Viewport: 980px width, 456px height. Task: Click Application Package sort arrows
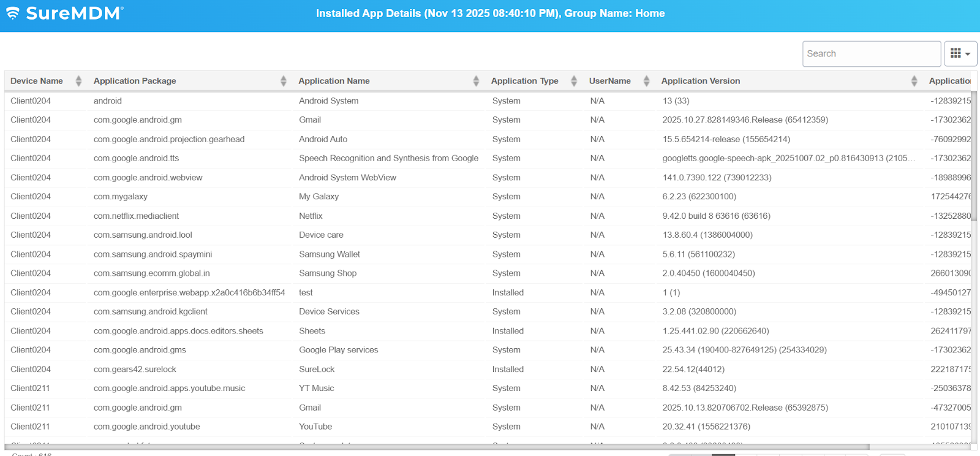[x=284, y=81]
